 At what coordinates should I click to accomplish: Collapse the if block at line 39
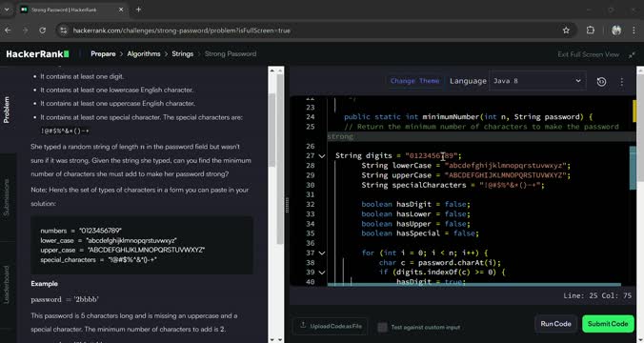(322, 272)
